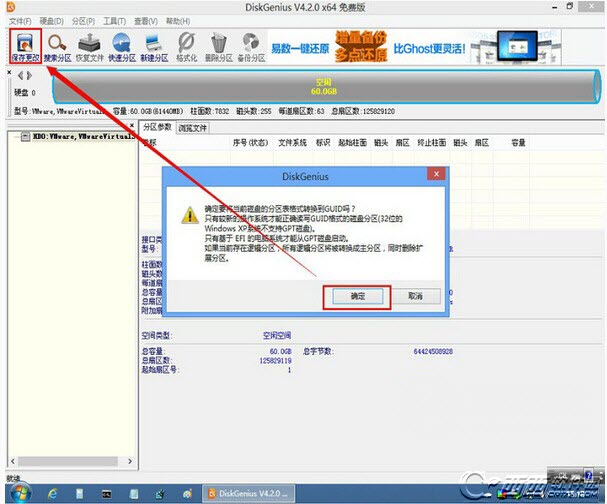Click the 起始柱面 column header
Viewport: 607px width, 504px height.
click(x=352, y=143)
